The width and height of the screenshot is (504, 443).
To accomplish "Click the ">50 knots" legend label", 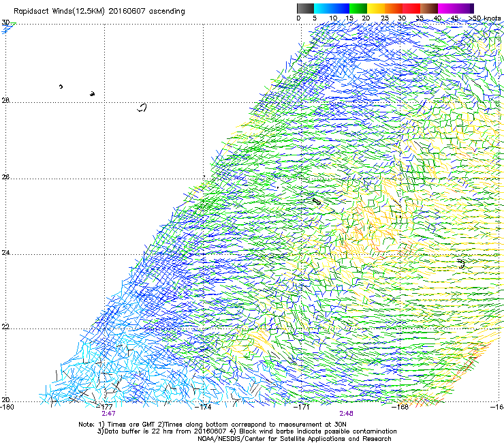I will pyautogui.click(x=484, y=18).
